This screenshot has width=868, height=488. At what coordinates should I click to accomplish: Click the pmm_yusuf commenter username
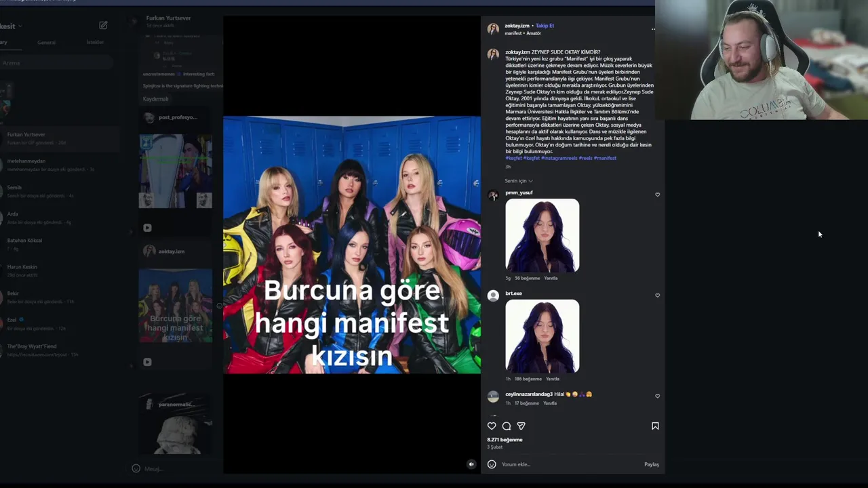[x=519, y=192]
